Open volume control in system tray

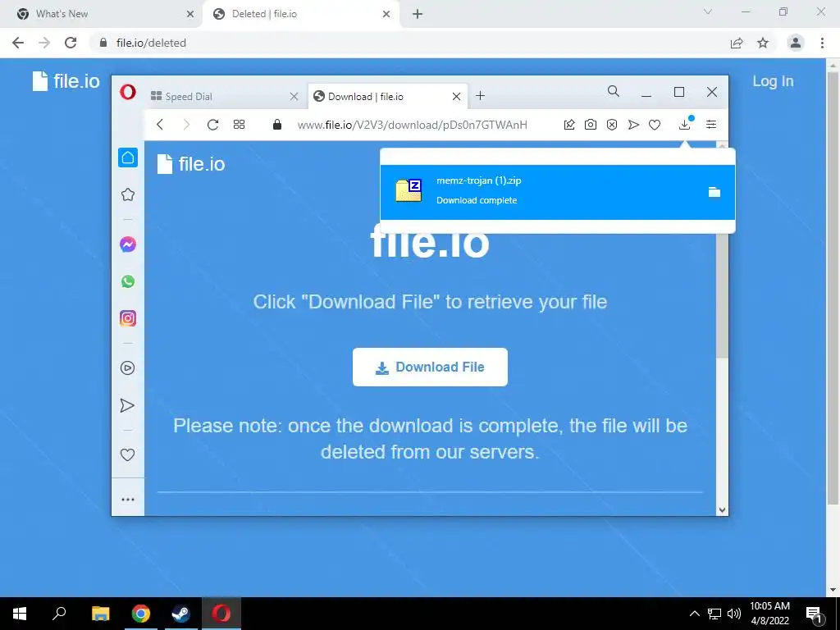click(734, 614)
